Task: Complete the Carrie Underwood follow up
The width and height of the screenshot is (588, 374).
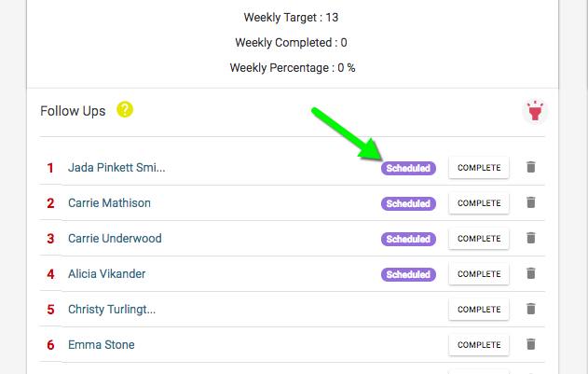Action: (x=479, y=239)
